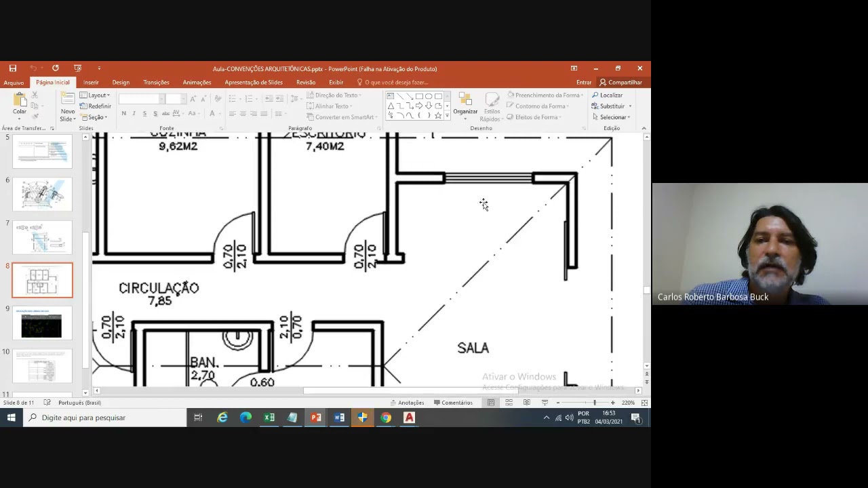Open Excel from the Windows taskbar
868x488 pixels.
pyautogui.click(x=269, y=418)
